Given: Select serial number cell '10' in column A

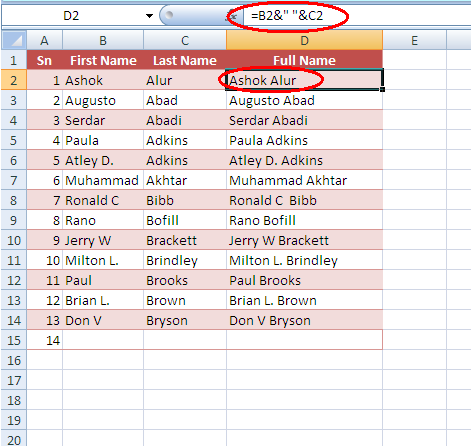Looking at the screenshot, I should coord(44,260).
